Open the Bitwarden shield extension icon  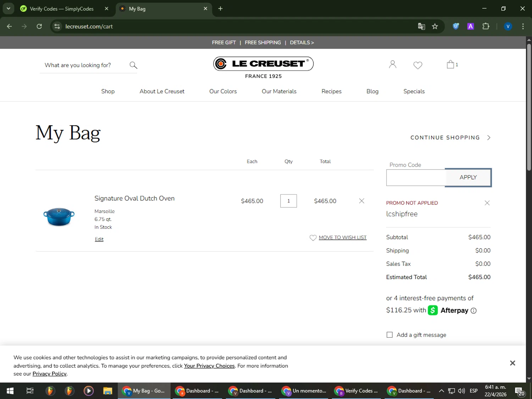(x=456, y=26)
